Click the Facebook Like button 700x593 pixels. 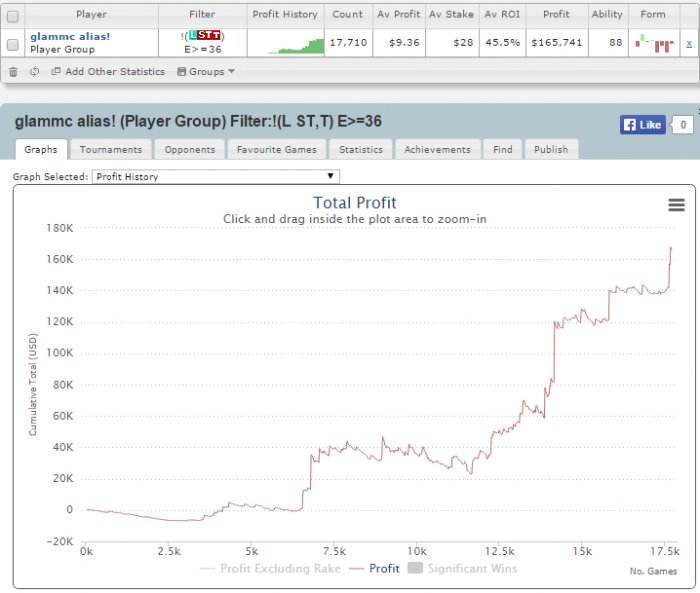tap(642, 125)
